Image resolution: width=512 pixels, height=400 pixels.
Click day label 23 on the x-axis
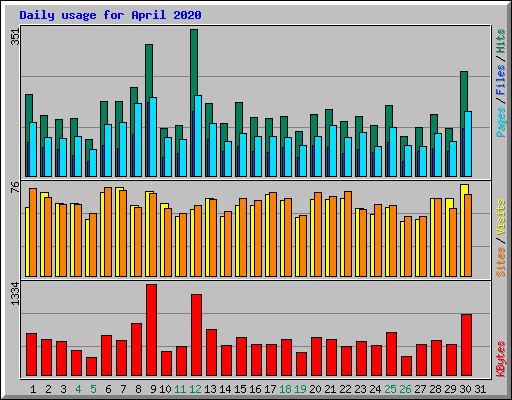pyautogui.click(x=360, y=389)
